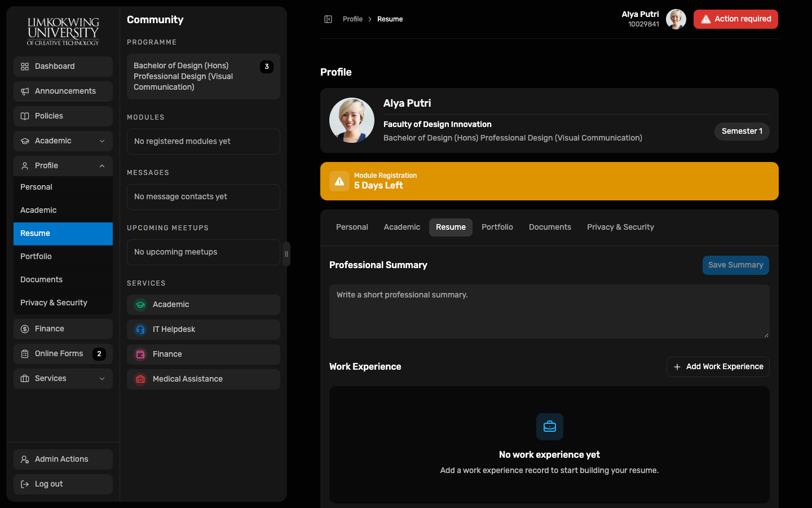Click the briefcase icon in empty work experience
Screen dimensions: 812x508
[x=550, y=427]
